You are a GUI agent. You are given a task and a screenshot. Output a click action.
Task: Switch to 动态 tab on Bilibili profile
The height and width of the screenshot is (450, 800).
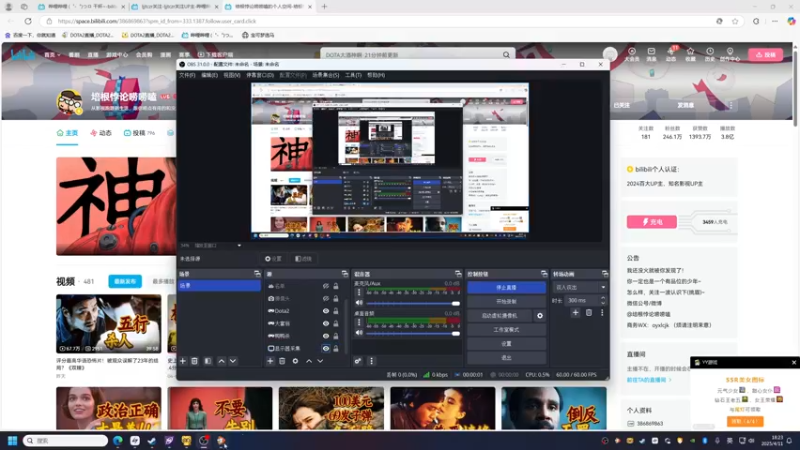101,133
